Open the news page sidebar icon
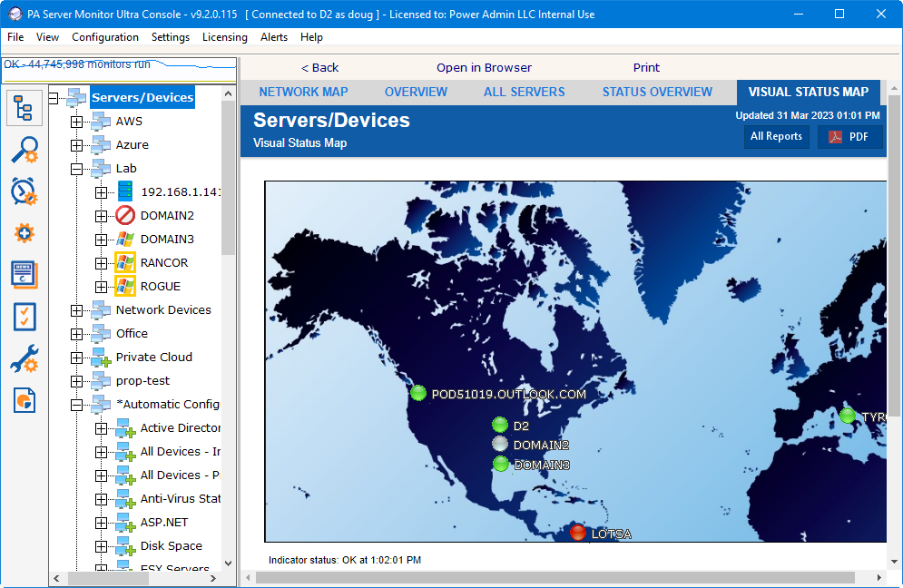Image resolution: width=903 pixels, height=588 pixels. click(25, 274)
